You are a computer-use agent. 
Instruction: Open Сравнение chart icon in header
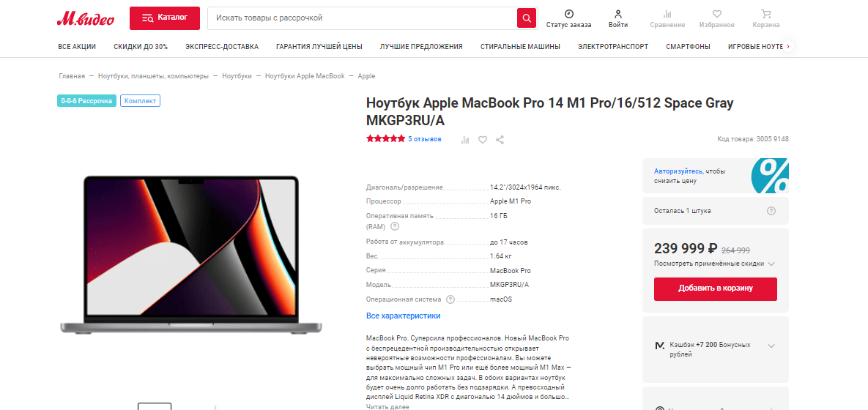[667, 14]
